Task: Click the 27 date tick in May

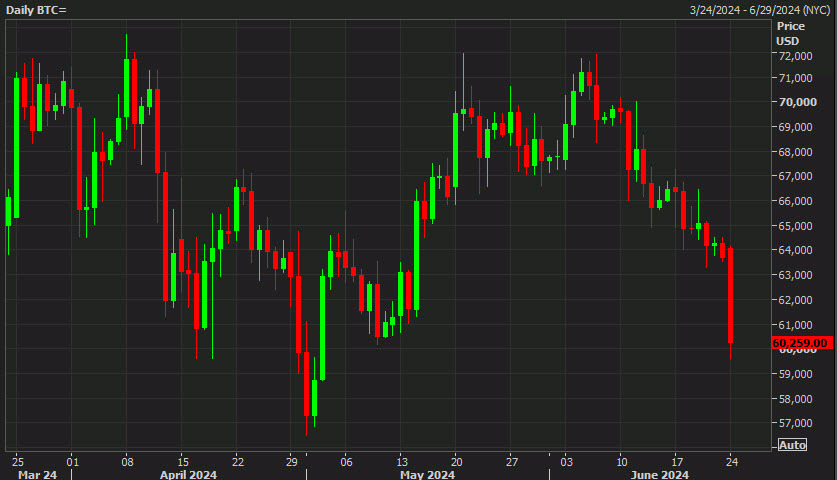Action: coord(511,462)
